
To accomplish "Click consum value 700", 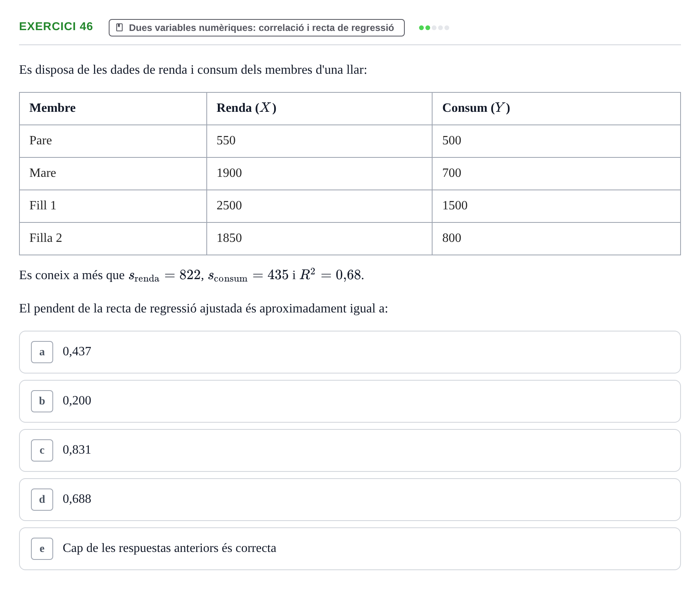I will point(452,173).
